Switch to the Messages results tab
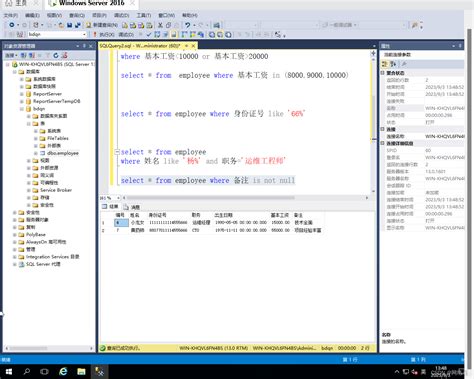 tap(132, 207)
